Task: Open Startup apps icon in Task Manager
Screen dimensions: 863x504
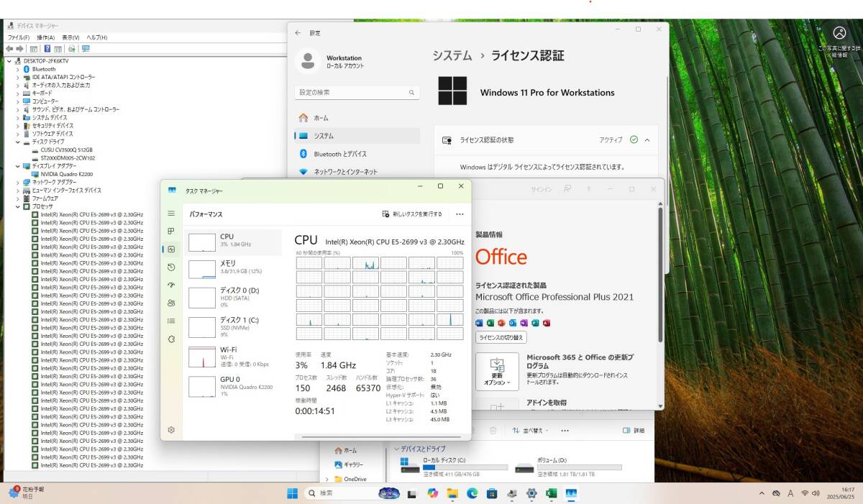Action: 171,285
